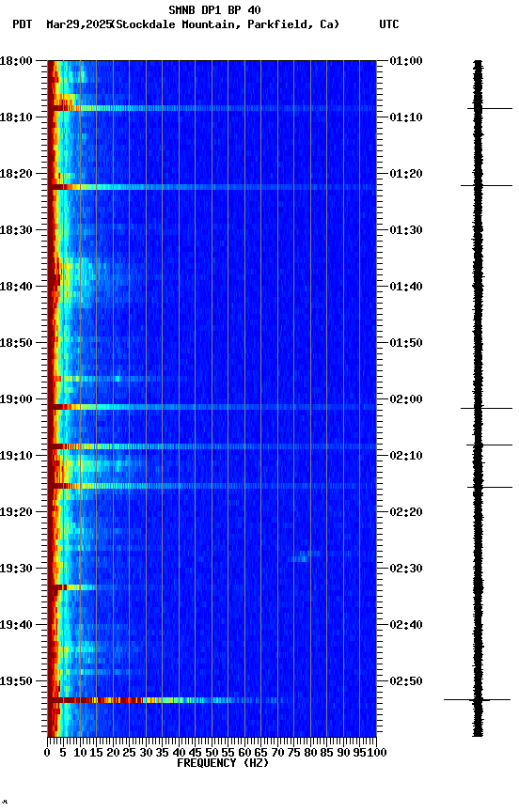Click the 01:10 UTC time label

click(x=406, y=117)
